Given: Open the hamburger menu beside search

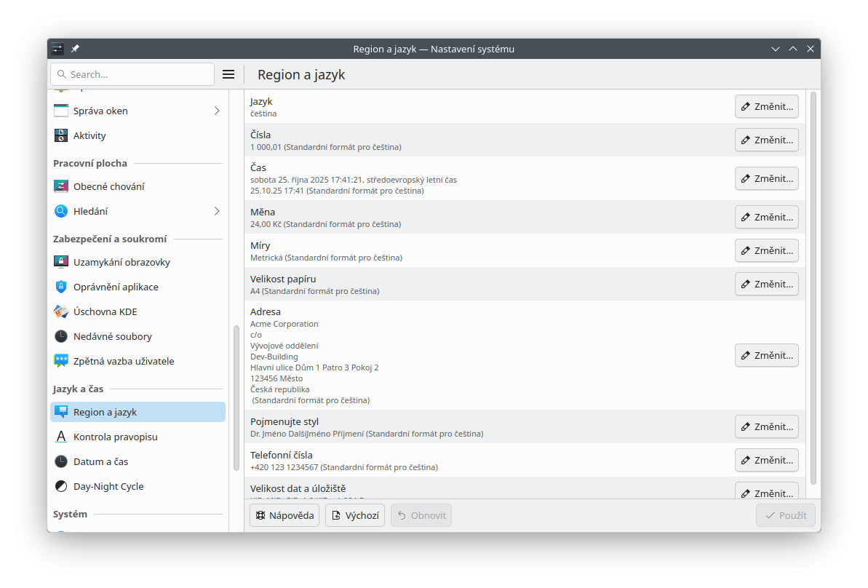Looking at the screenshot, I should [x=228, y=74].
